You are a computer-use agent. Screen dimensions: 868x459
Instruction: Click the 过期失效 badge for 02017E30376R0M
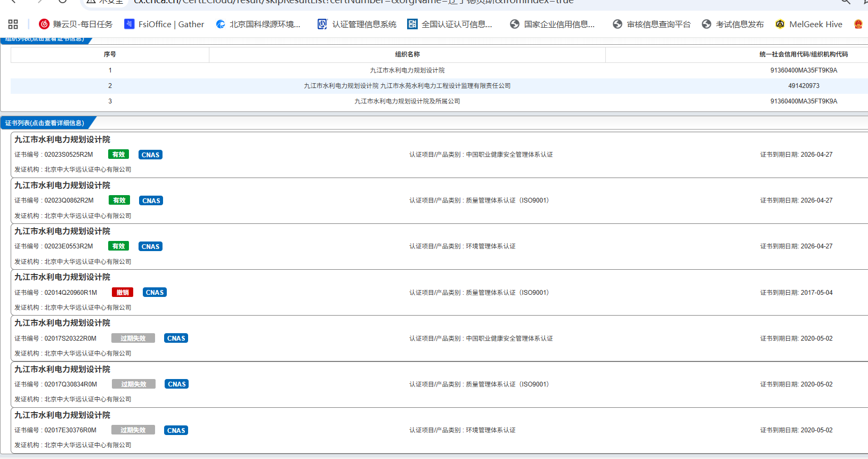pyautogui.click(x=133, y=430)
